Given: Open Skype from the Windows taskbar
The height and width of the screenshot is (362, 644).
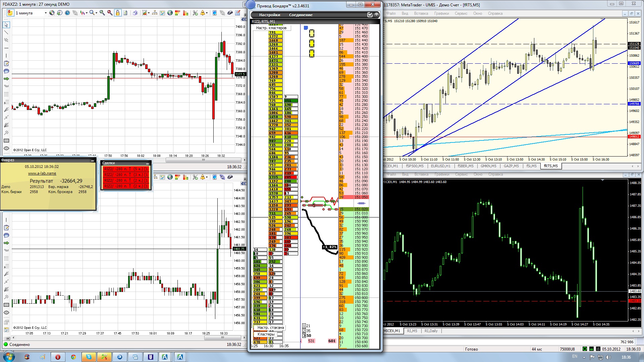Looking at the screenshot, I should click(x=89, y=357).
